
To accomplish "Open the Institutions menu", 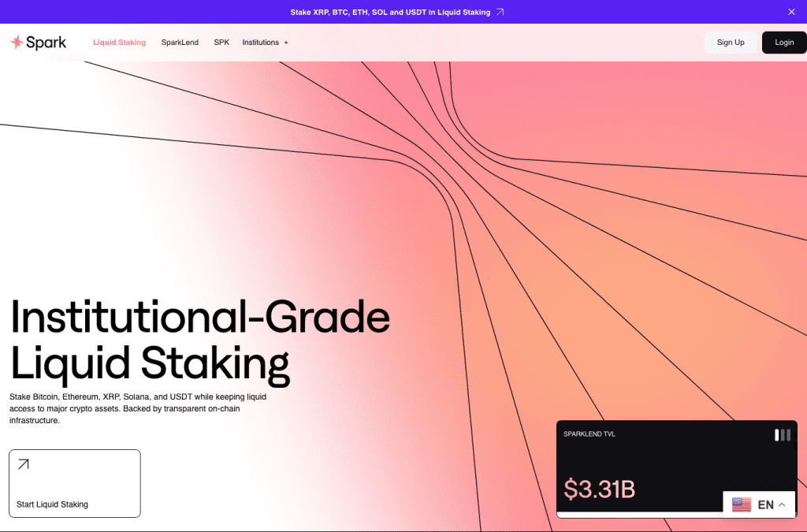I will click(x=265, y=43).
